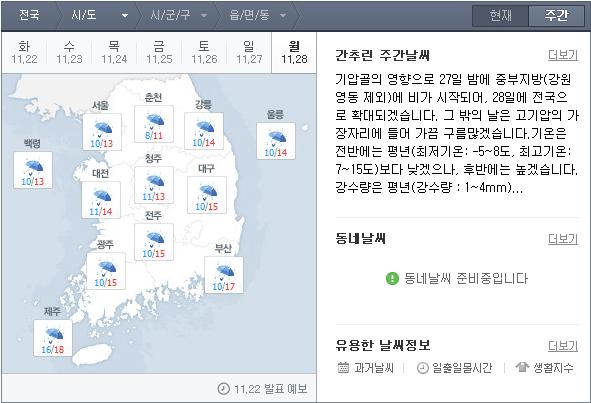
Task: Open 더보기 link beside 간추린 주간날씨
Action: coord(563,55)
